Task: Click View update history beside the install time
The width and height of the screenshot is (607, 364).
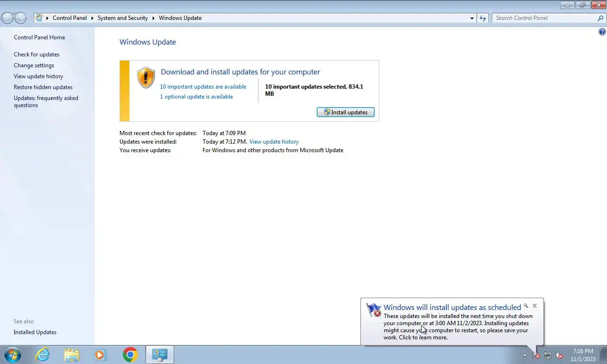Action: click(274, 142)
